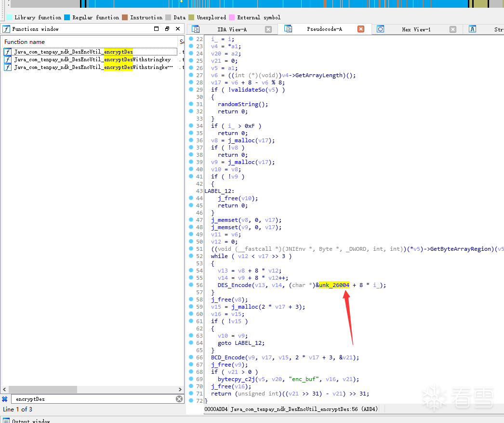Toggle breakpoint dot on line 56
The width and height of the screenshot is (504, 423).
(x=191, y=285)
